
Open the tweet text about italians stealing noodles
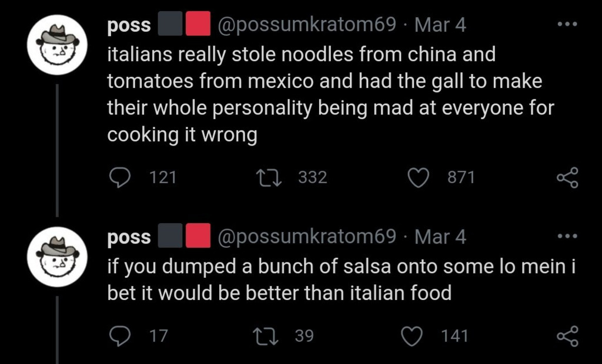[329, 94]
